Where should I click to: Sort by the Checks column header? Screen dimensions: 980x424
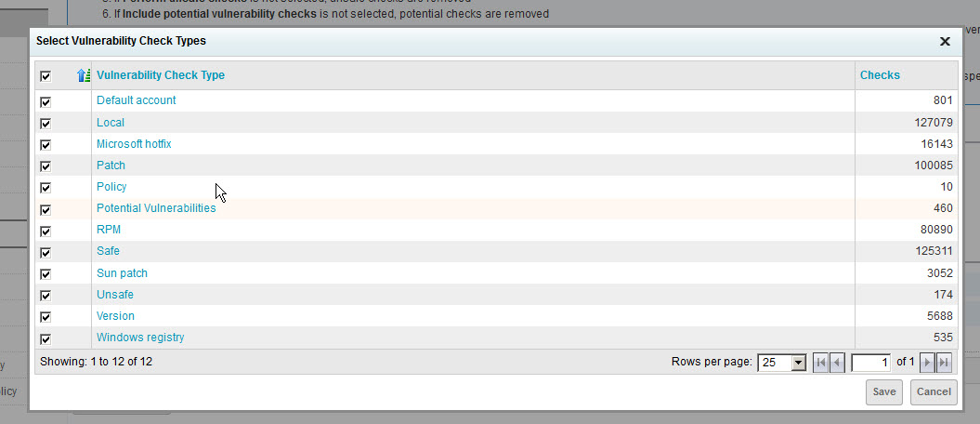pyautogui.click(x=880, y=75)
